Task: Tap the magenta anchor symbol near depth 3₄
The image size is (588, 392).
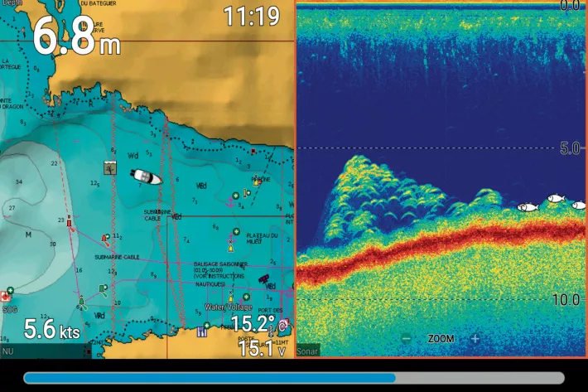Action: tap(230, 204)
